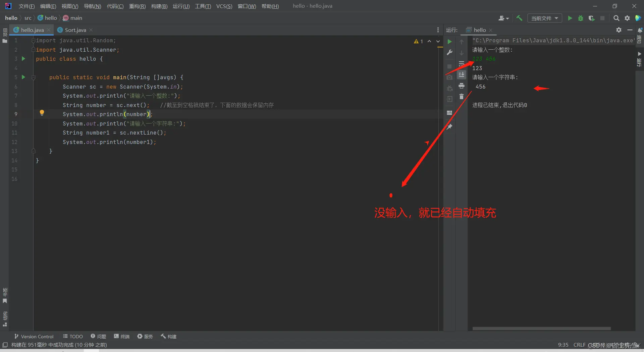Open the Project tool window sidebar icon
The width and height of the screenshot is (644, 352).
5,36
